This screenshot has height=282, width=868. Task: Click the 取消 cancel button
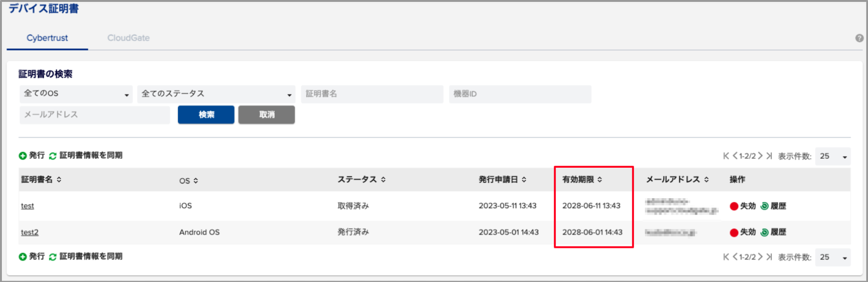267,115
